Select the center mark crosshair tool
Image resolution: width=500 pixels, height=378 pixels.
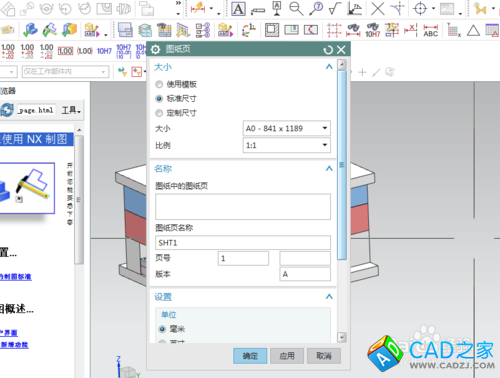pyautogui.click(x=420, y=9)
